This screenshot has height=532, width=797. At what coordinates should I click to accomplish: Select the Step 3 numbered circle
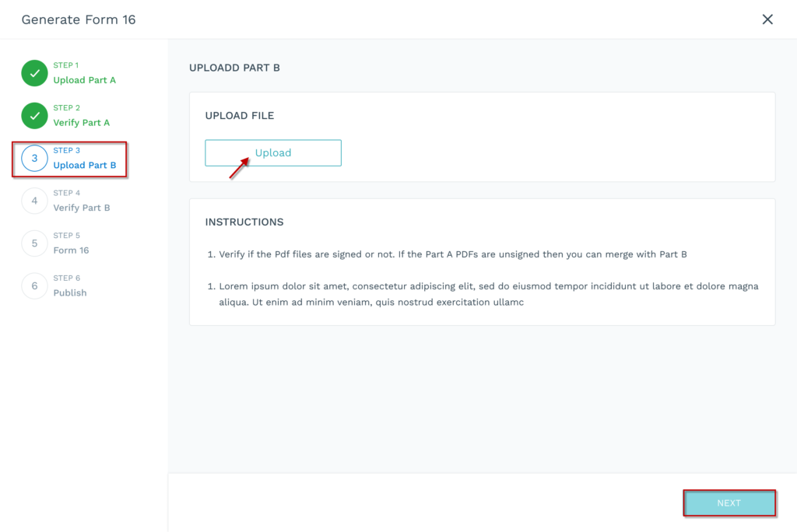tap(34, 158)
